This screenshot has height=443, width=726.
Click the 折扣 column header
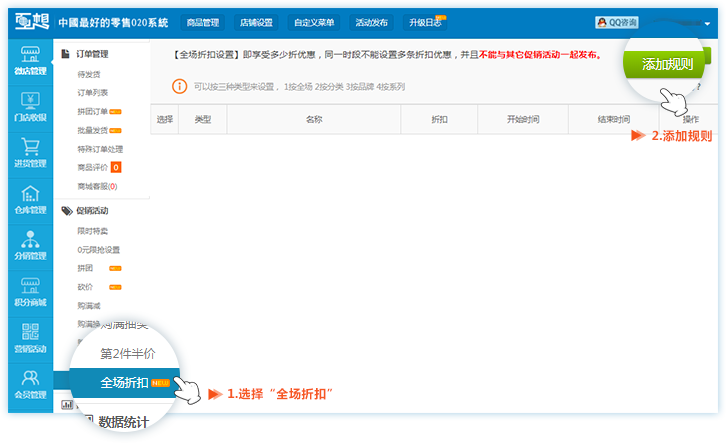tap(439, 119)
